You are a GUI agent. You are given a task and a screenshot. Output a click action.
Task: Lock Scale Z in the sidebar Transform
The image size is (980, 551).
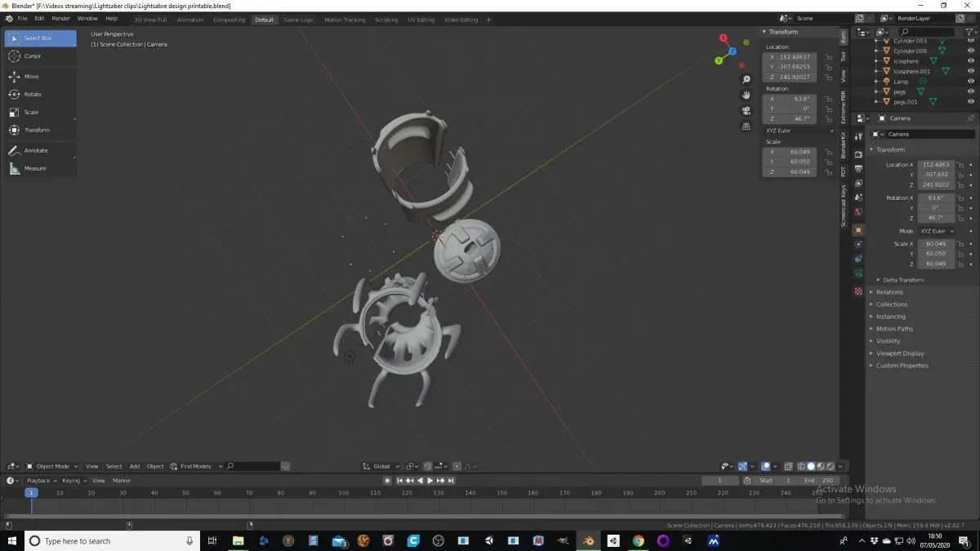tap(828, 172)
